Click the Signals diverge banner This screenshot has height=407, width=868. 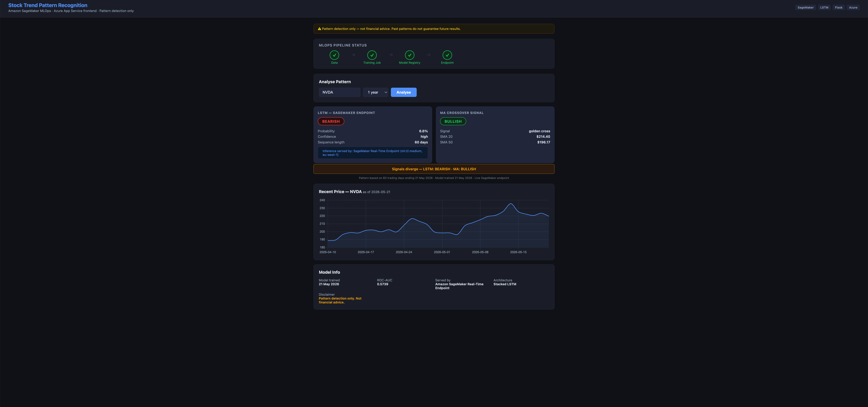click(434, 169)
